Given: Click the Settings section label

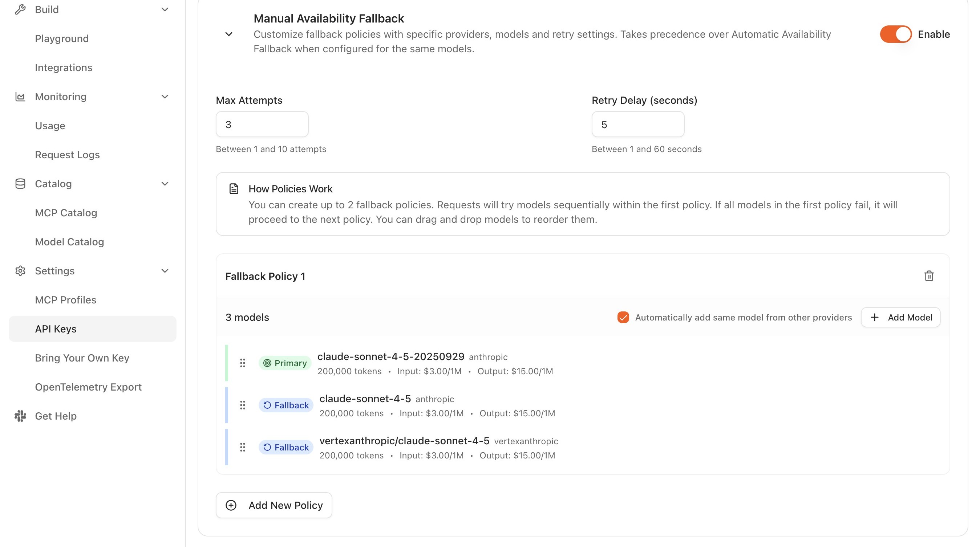Looking at the screenshot, I should coord(54,271).
